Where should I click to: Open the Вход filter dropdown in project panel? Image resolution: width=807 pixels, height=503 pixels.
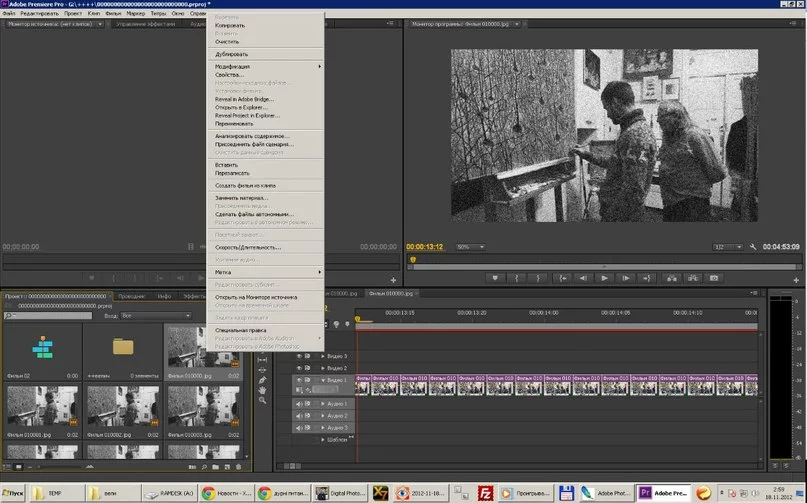156,316
